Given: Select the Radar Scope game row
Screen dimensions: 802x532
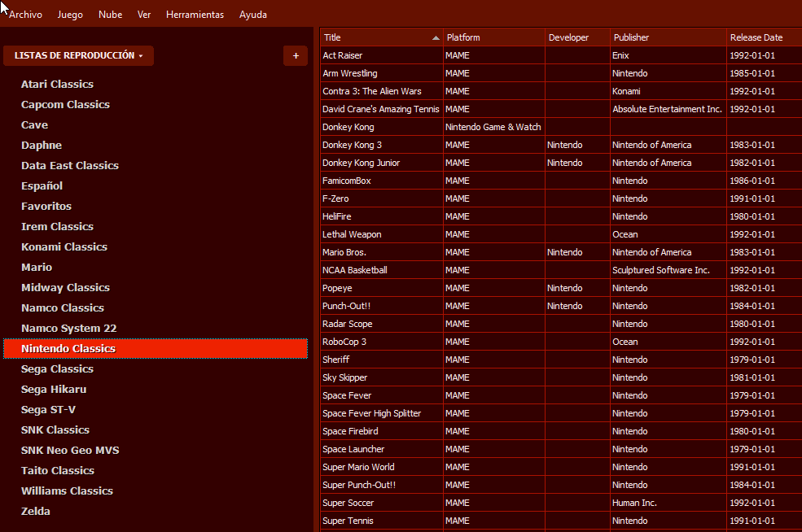Looking at the screenshot, I should point(561,324).
